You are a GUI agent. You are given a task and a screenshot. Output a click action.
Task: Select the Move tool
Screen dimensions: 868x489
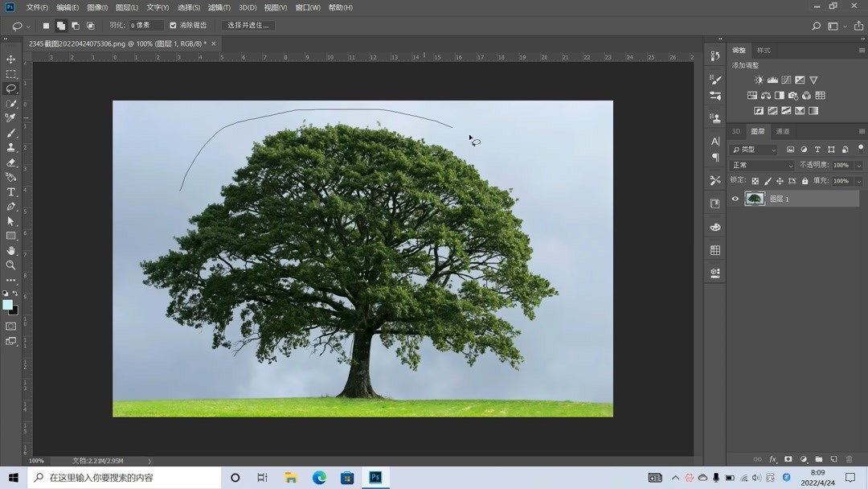tap(11, 60)
